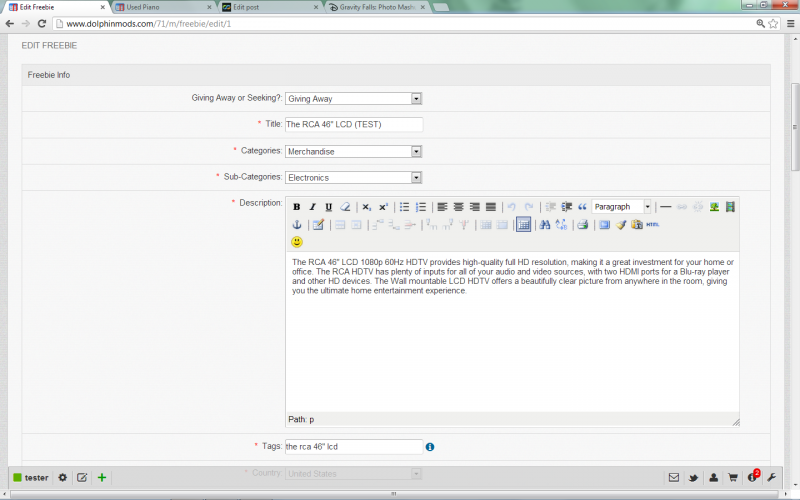Go back to previous page

tap(10, 23)
